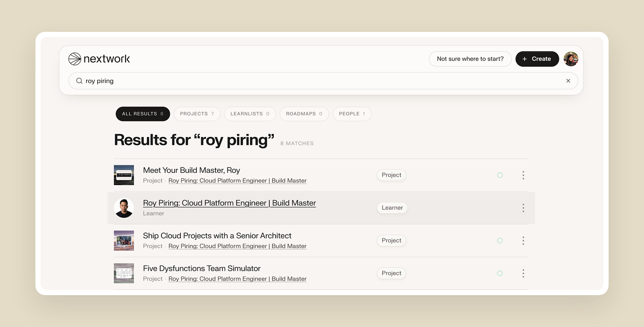This screenshot has width=644, height=327.
Task: Click Roy Piring's profile photo thumbnail
Action: (x=124, y=208)
